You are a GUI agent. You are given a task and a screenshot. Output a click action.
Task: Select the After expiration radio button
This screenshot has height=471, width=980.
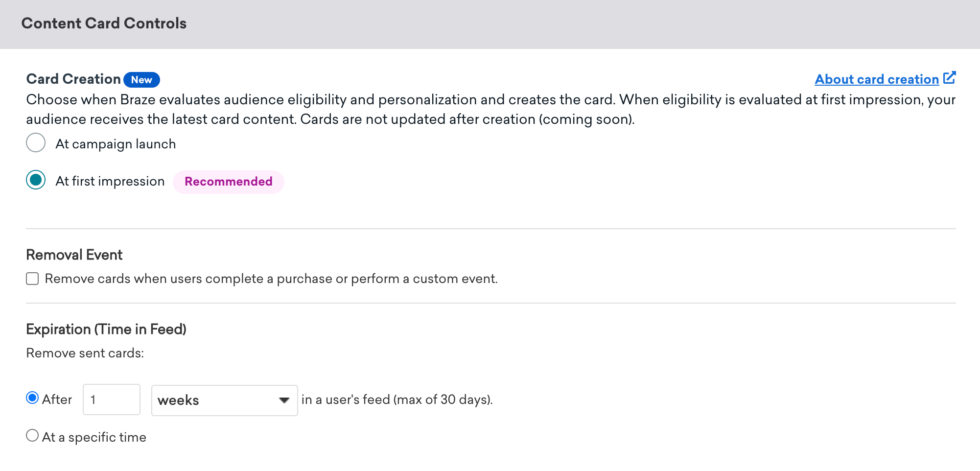tap(32, 398)
